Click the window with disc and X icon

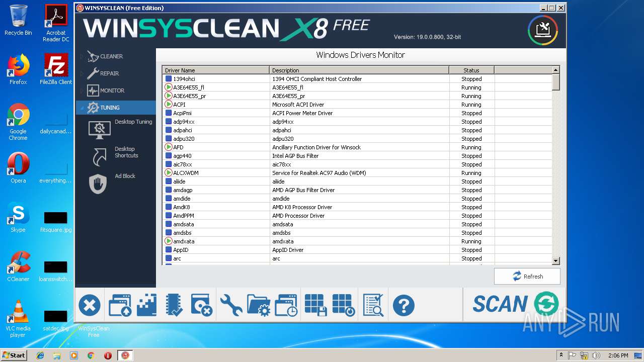coord(202,305)
